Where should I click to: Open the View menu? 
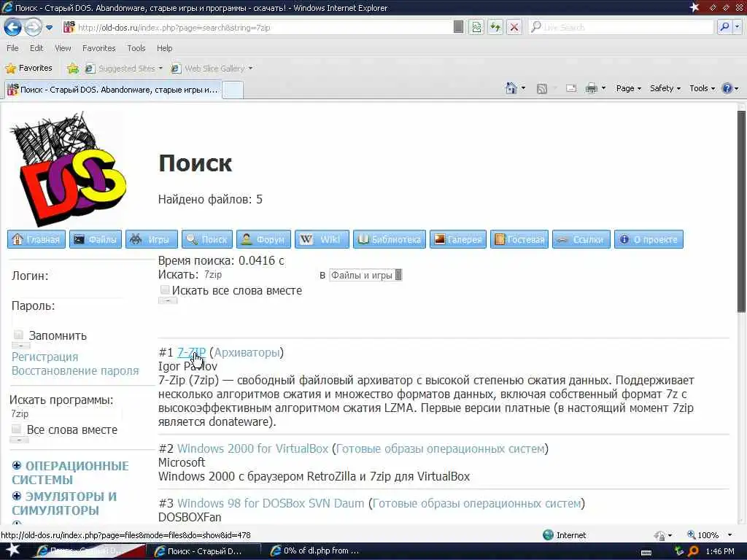[63, 48]
